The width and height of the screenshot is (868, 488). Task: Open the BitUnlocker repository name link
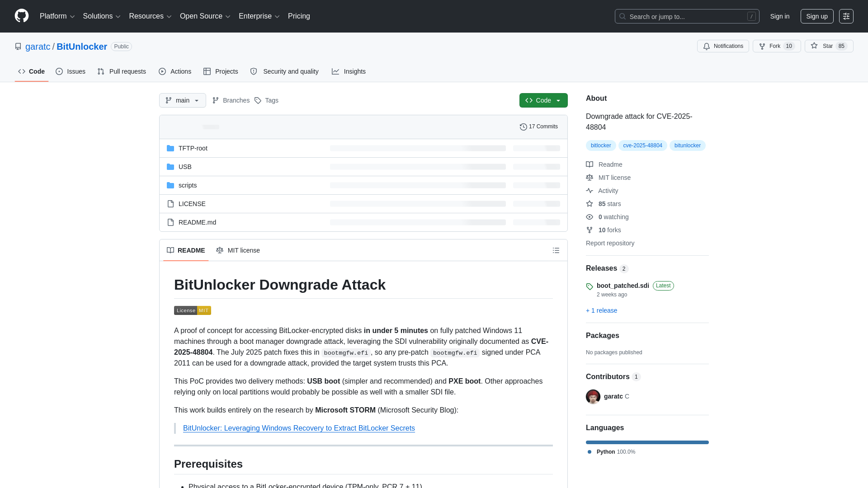(x=82, y=47)
